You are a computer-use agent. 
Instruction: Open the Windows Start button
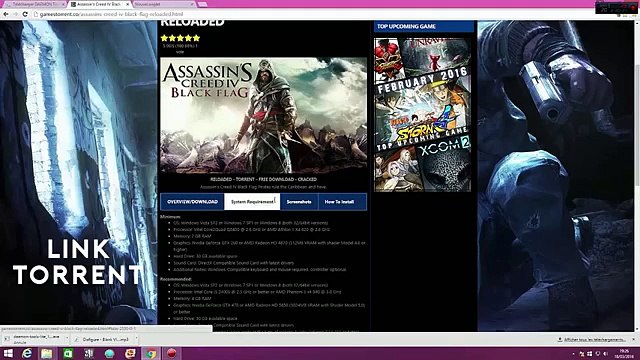point(8,353)
